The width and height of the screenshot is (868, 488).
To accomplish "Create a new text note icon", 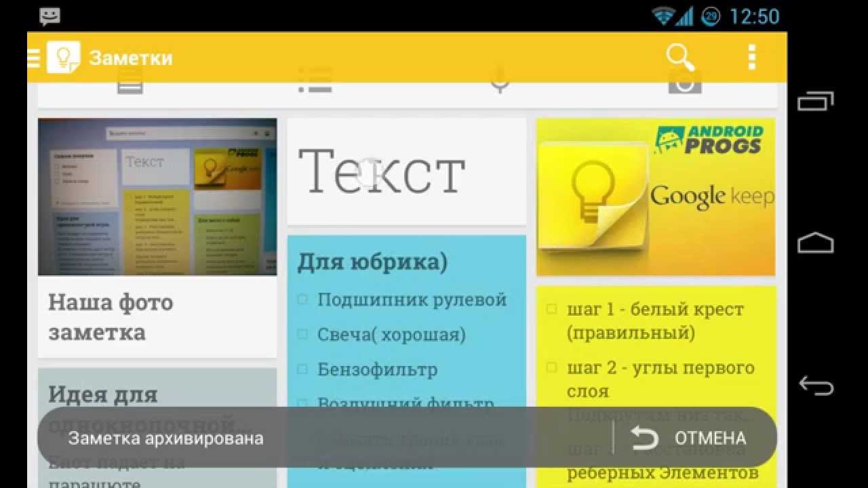I will pos(130,83).
